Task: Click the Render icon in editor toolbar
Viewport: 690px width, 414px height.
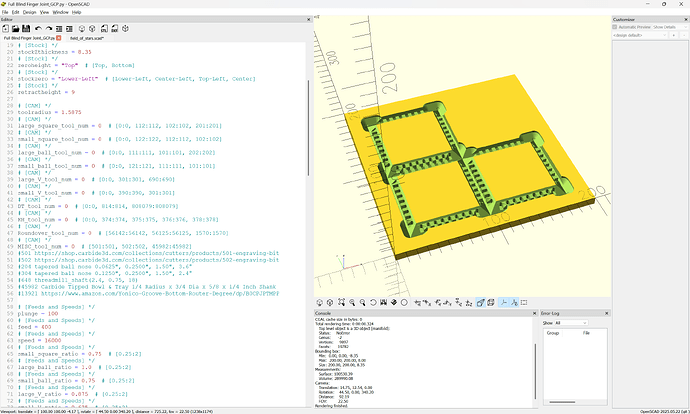Action: pos(92,29)
